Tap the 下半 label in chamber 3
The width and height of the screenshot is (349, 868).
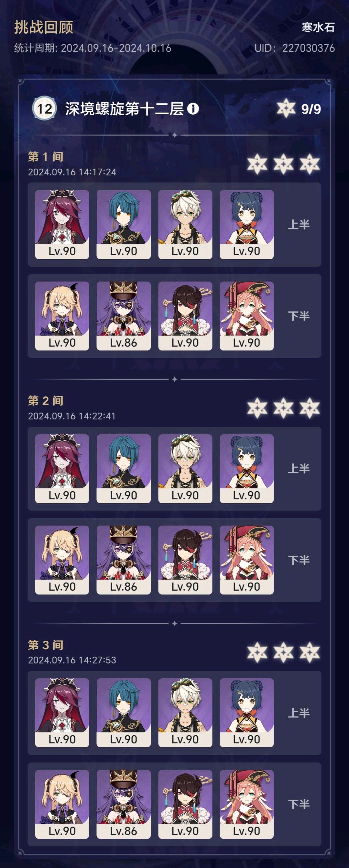(299, 804)
